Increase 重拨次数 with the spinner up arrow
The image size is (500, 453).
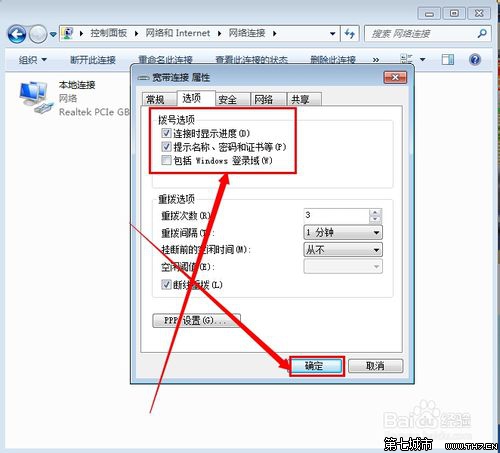pos(375,212)
